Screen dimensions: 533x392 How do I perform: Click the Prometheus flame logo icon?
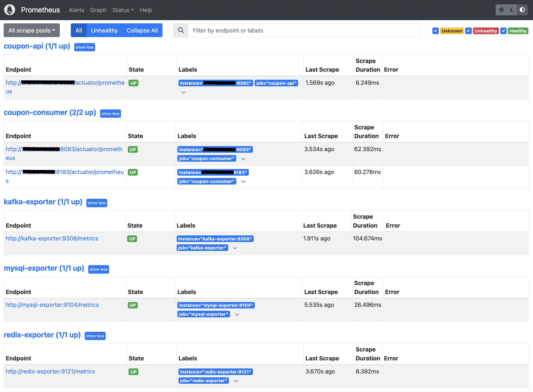click(9, 10)
